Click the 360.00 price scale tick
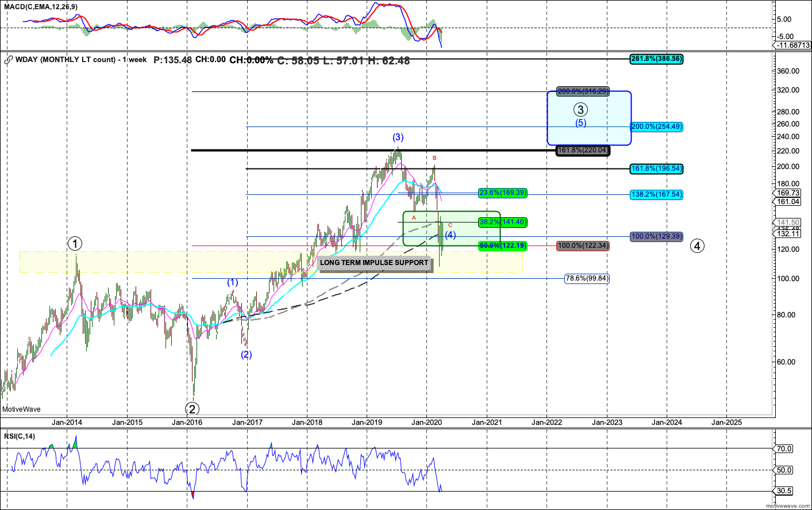 [x=788, y=71]
